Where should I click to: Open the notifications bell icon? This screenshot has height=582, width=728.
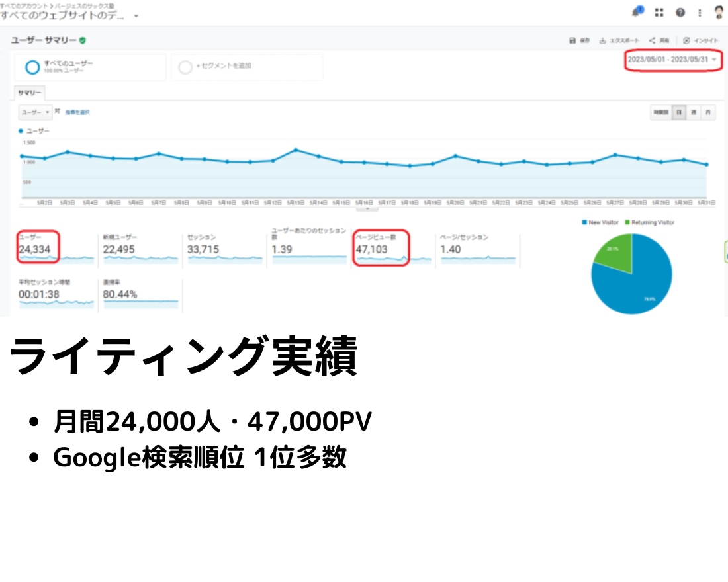(637, 12)
